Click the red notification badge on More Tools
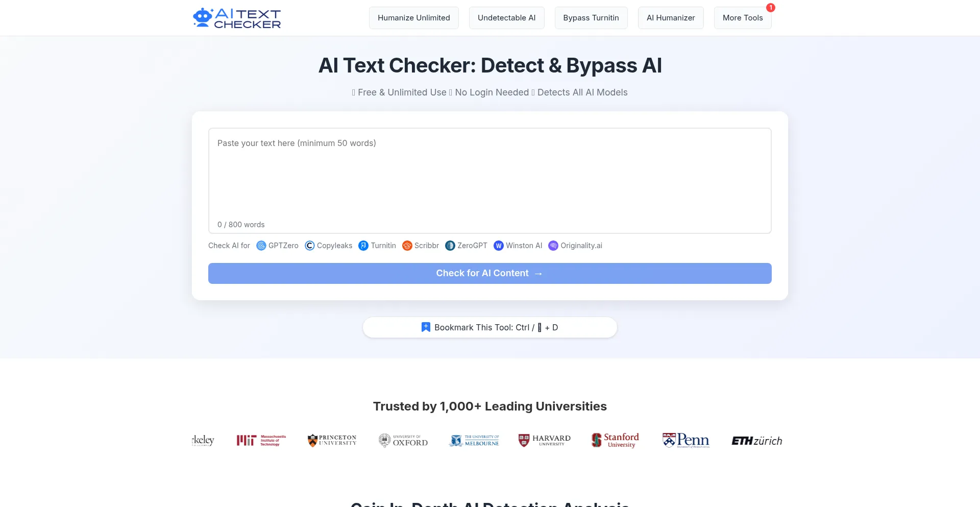This screenshot has height=507, width=980. (771, 8)
